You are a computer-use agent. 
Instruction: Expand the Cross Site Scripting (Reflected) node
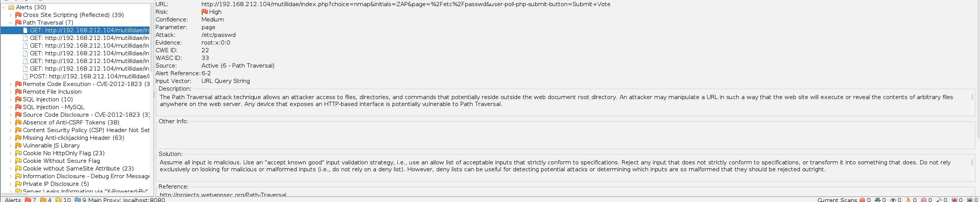[x=11, y=15]
